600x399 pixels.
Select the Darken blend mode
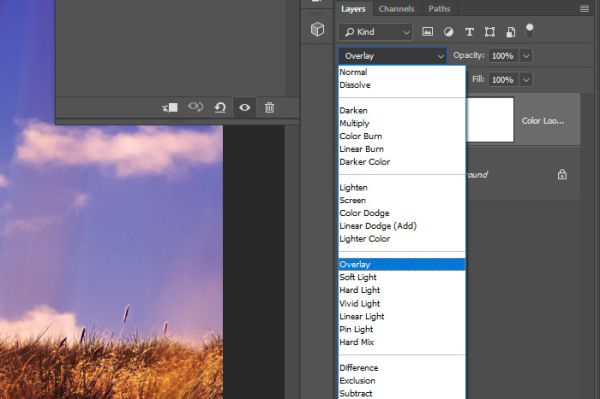(x=402, y=111)
